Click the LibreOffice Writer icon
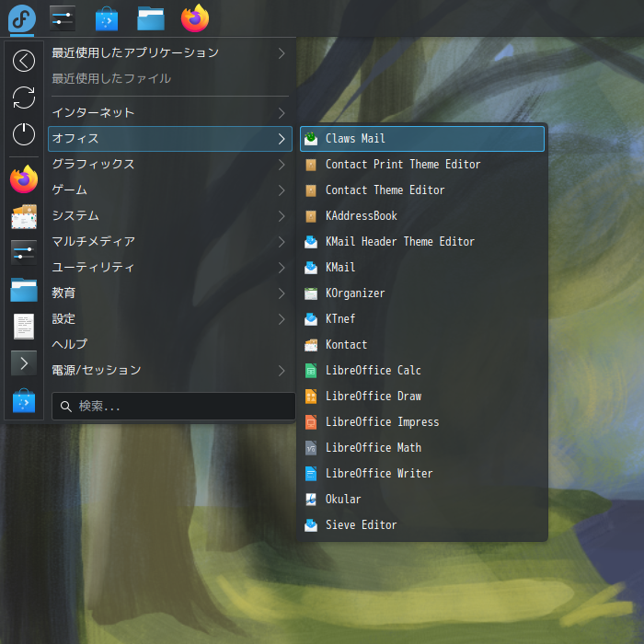Image resolution: width=644 pixels, height=644 pixels. (311, 474)
